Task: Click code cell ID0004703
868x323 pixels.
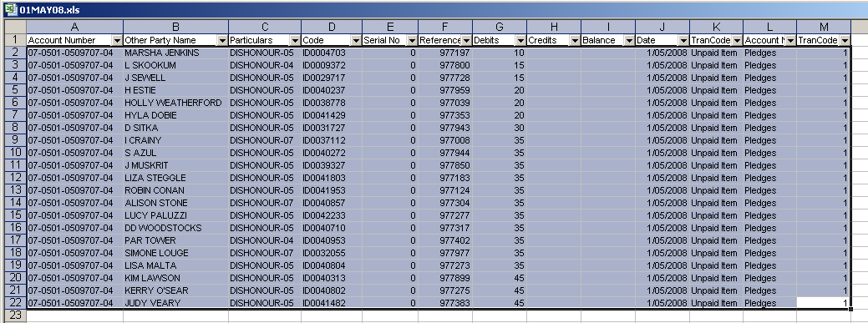Action: pos(332,53)
